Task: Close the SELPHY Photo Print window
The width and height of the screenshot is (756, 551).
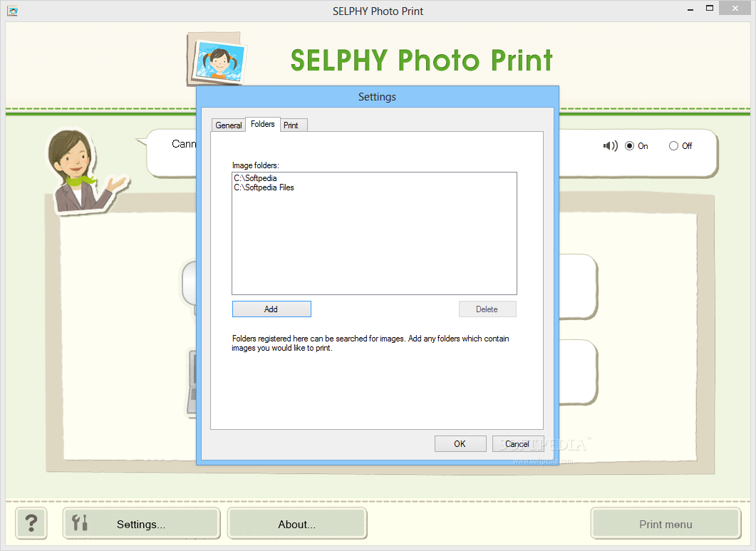Action: pyautogui.click(x=735, y=9)
